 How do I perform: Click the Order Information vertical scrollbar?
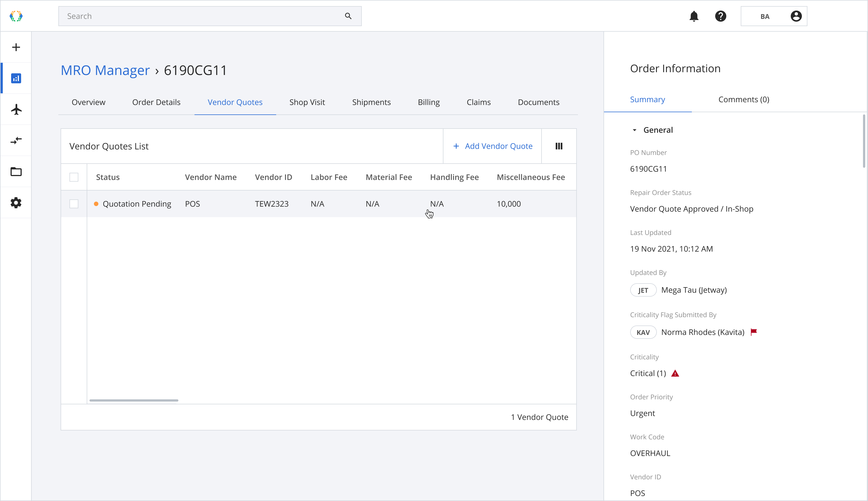(864, 141)
